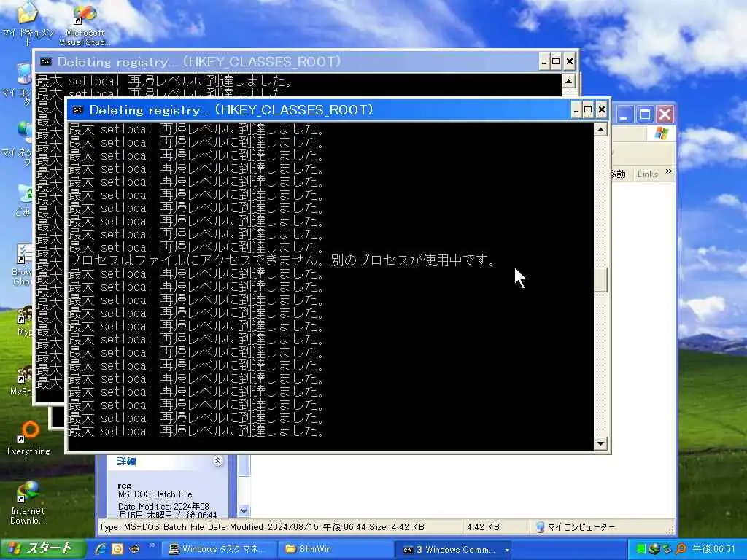Close the rear Deleting registry console window
Viewport: 747px width, 560px height.
coord(569,61)
